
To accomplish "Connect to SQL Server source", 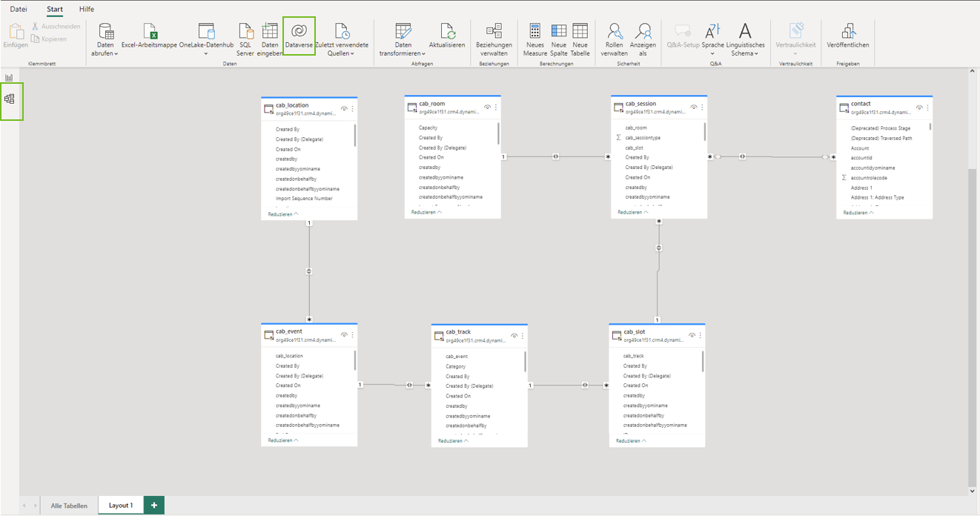I will pos(245,39).
